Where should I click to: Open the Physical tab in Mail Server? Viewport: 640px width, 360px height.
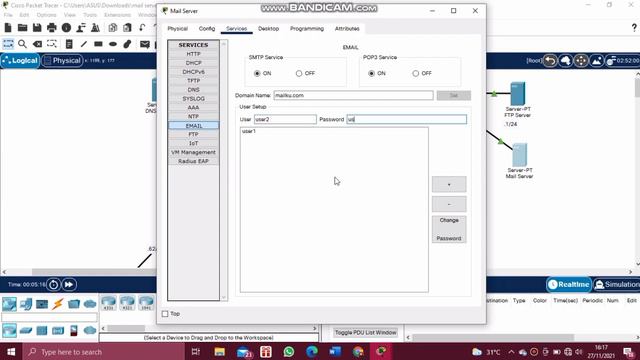[178, 29]
